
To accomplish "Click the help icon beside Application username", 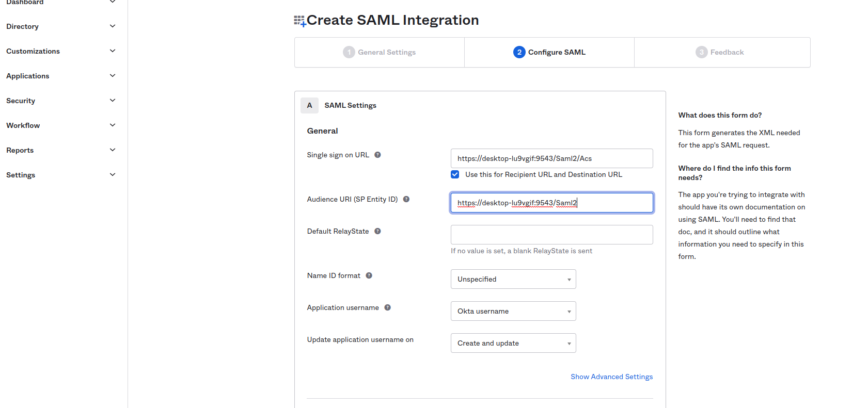I will point(387,307).
